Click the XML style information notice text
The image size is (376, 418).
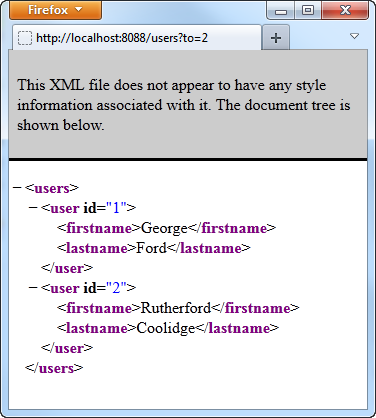pos(184,105)
